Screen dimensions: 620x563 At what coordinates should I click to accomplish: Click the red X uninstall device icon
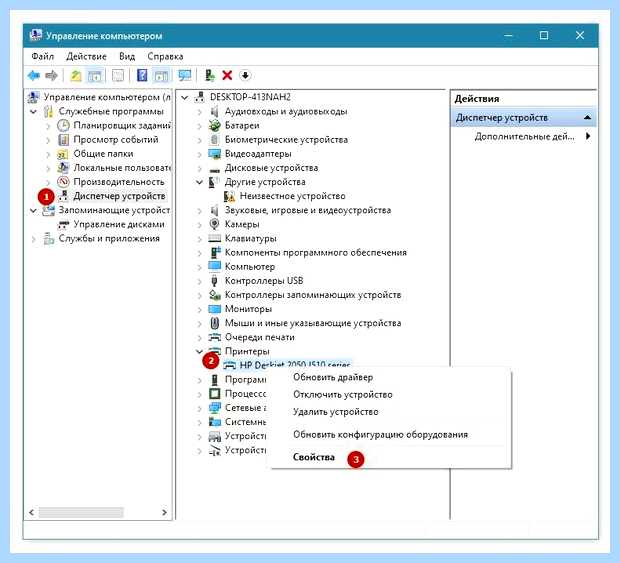coord(227,75)
